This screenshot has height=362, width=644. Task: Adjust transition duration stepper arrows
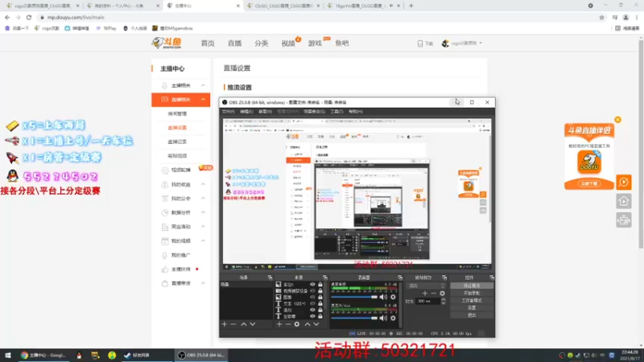click(444, 301)
